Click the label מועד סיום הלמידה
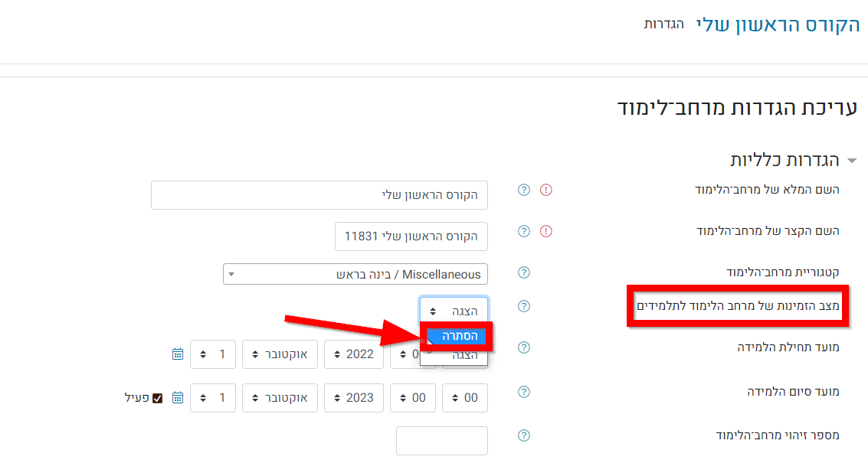This screenshot has height=463, width=868. tap(793, 392)
